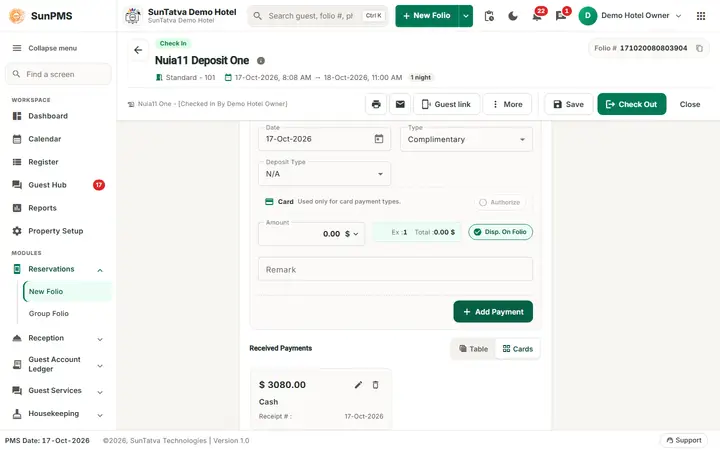Screen dimensions: 720x450
Task: Open the Support button
Action: [x=684, y=440]
